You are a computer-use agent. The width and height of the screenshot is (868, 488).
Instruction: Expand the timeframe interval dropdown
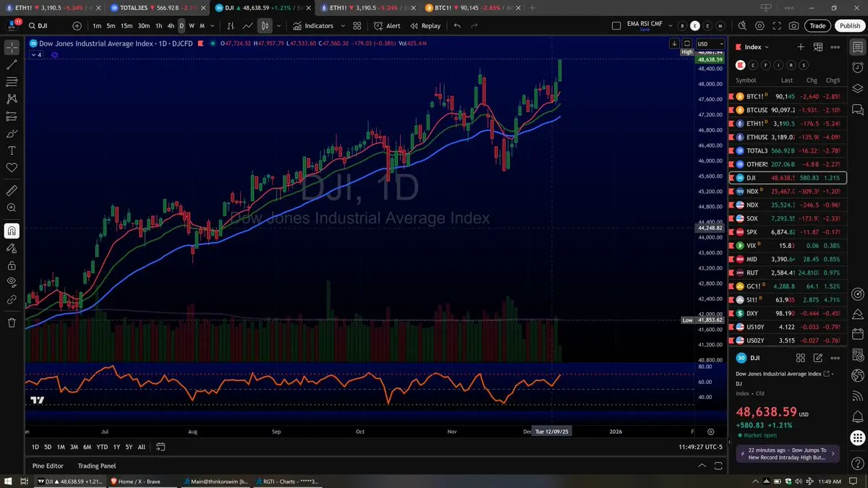(210, 25)
